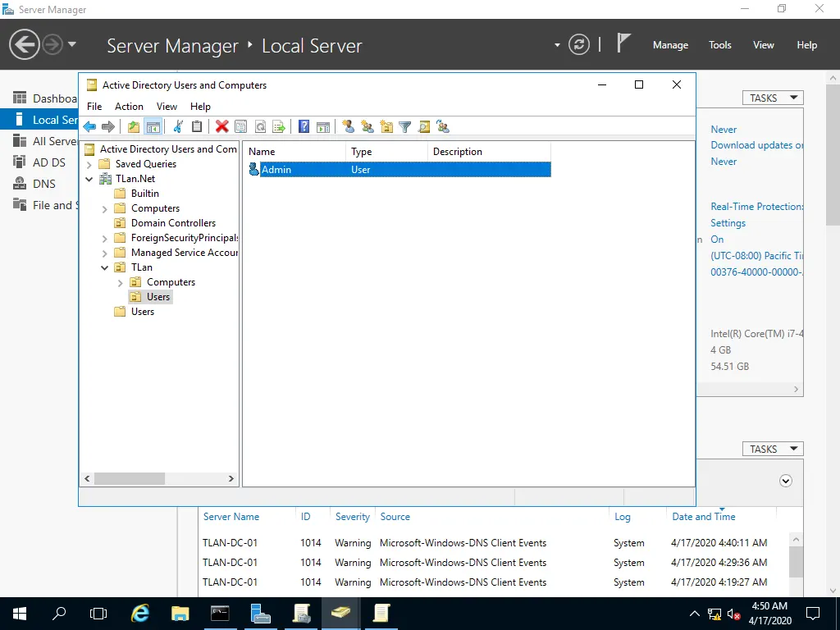Open the Settings link in Server Manager

point(728,223)
